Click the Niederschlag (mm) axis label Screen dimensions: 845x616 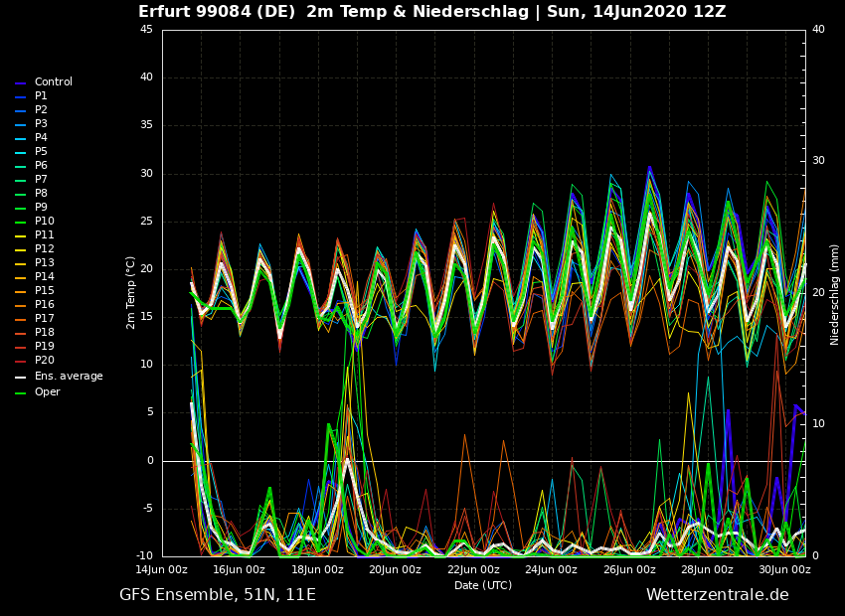(x=835, y=294)
